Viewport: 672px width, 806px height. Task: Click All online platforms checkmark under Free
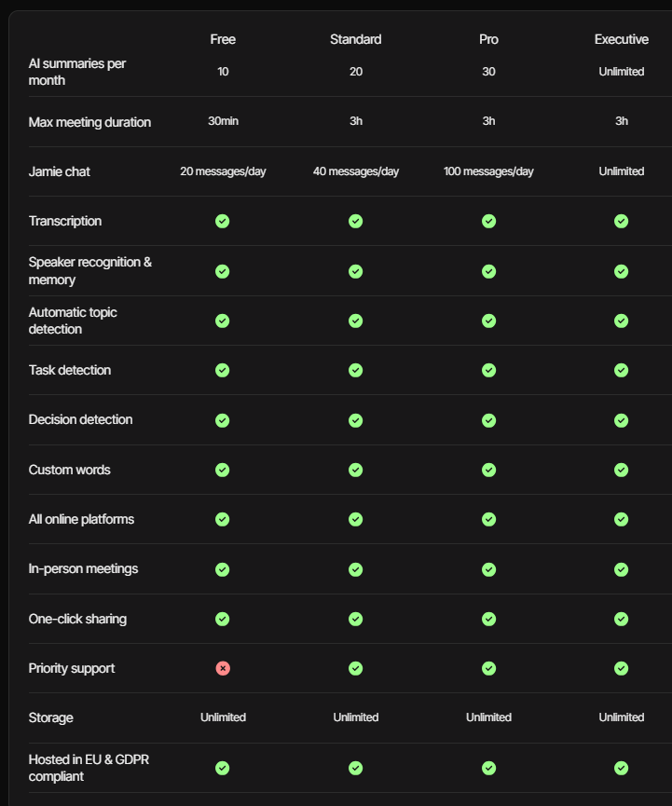[223, 519]
